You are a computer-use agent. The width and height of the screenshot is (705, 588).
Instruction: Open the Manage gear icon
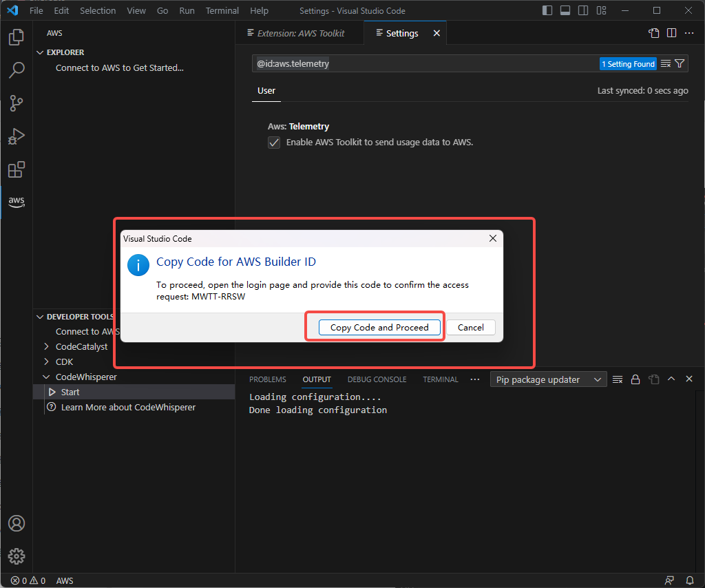click(x=17, y=556)
